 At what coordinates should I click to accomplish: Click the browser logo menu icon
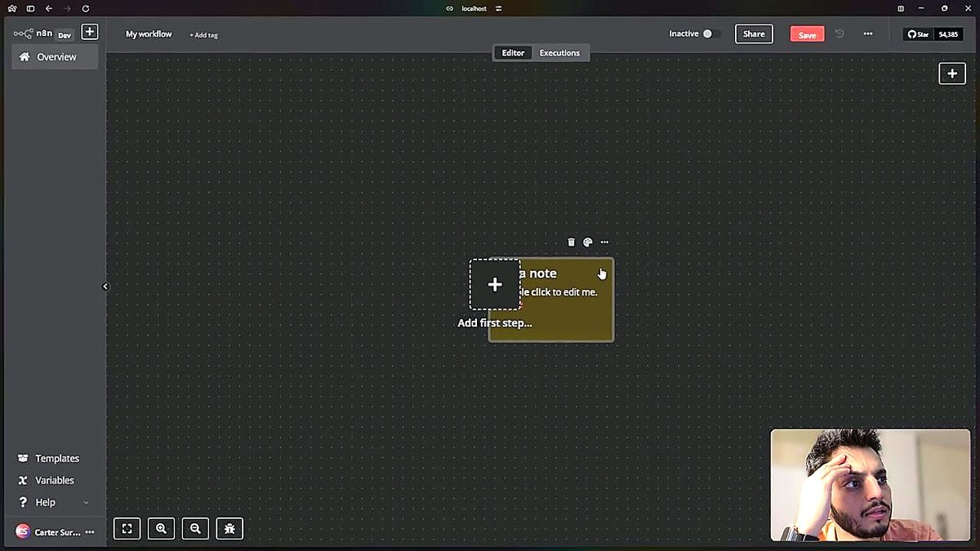[11, 8]
